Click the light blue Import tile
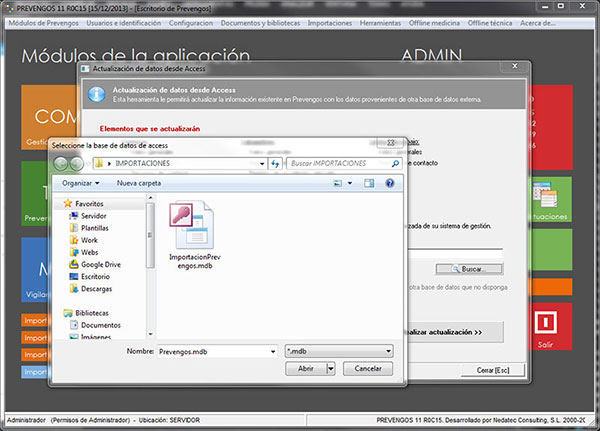The image size is (600, 431). pyautogui.click(x=35, y=372)
